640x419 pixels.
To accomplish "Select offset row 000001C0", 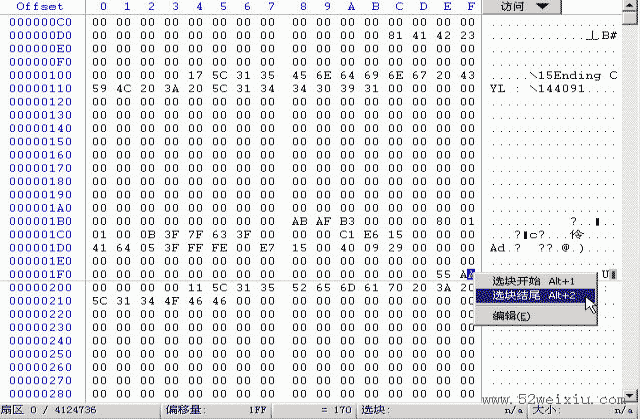I will tap(40, 235).
